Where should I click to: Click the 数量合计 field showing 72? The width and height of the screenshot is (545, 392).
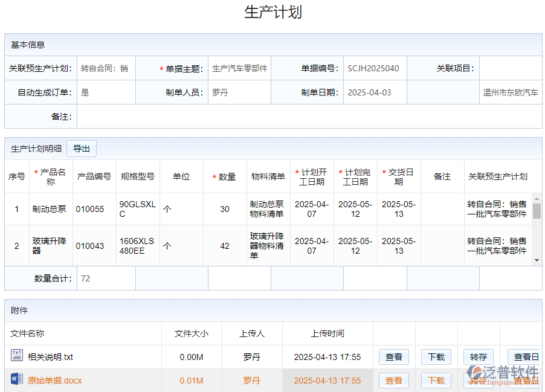click(x=106, y=278)
